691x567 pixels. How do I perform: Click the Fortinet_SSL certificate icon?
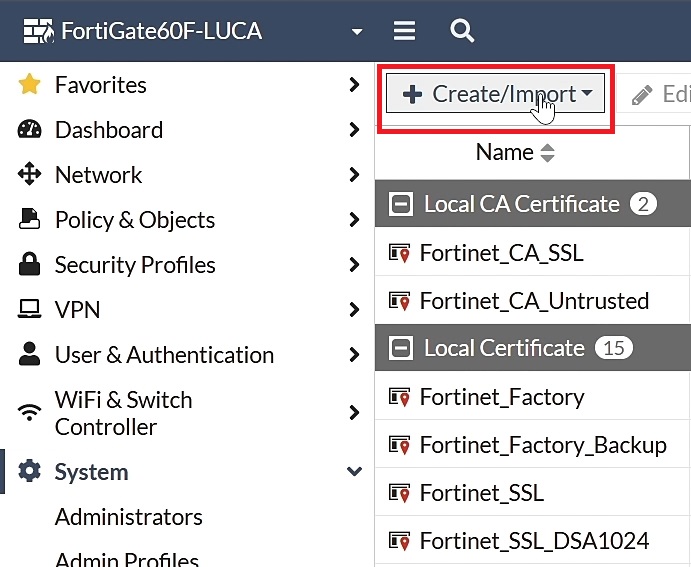[400, 493]
